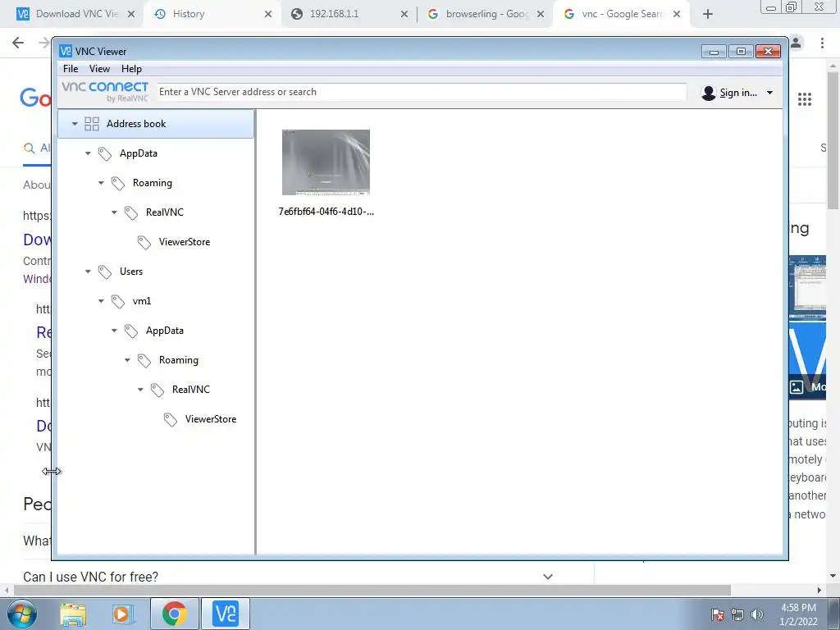Click the taskbar clock showing 4:58 PM

[x=798, y=614]
